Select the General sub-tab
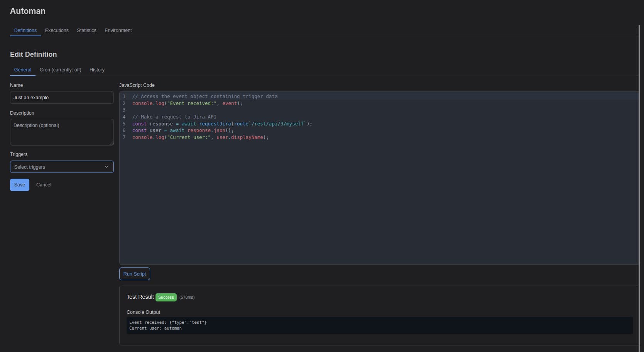The height and width of the screenshot is (352, 644). pyautogui.click(x=23, y=70)
